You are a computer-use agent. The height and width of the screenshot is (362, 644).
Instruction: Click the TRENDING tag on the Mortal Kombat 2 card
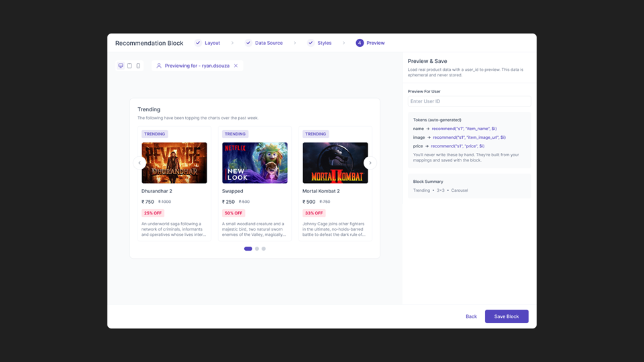[315, 134]
